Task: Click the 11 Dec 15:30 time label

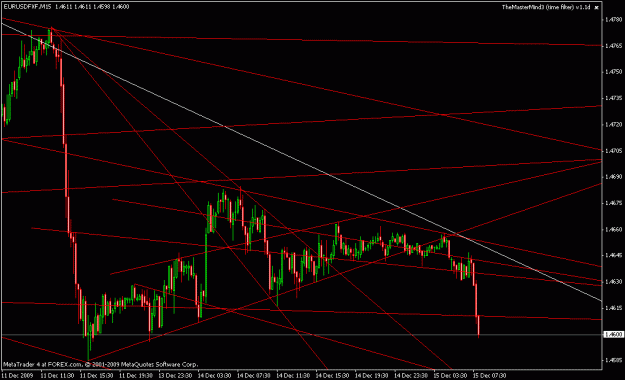Action: point(96,376)
